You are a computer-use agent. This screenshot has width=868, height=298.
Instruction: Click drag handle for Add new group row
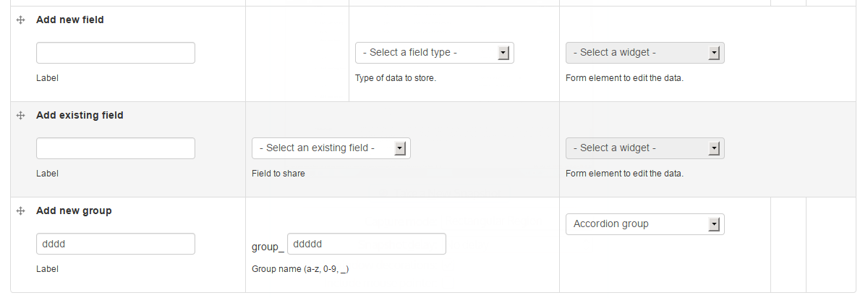pos(21,211)
